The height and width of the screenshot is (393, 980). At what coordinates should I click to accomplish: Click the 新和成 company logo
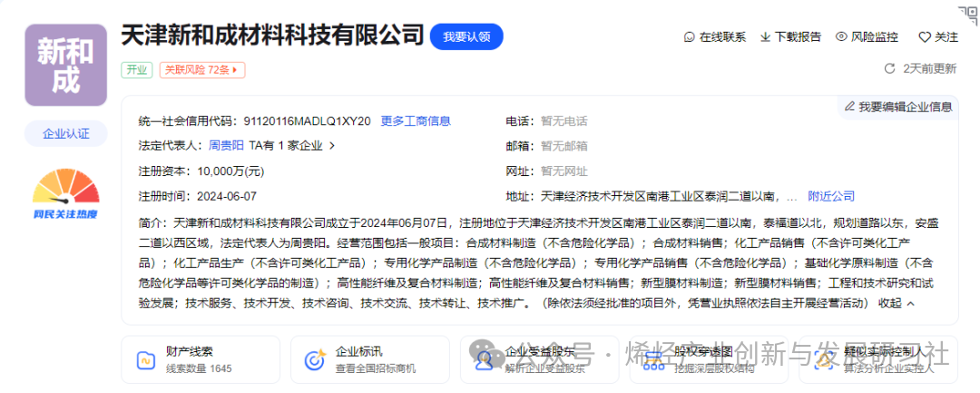(65, 65)
